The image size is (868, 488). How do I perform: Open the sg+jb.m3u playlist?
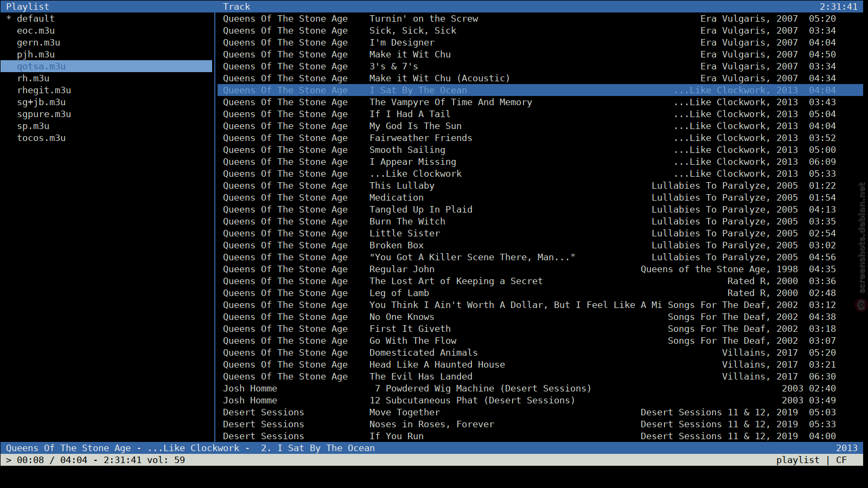pyautogui.click(x=106, y=102)
